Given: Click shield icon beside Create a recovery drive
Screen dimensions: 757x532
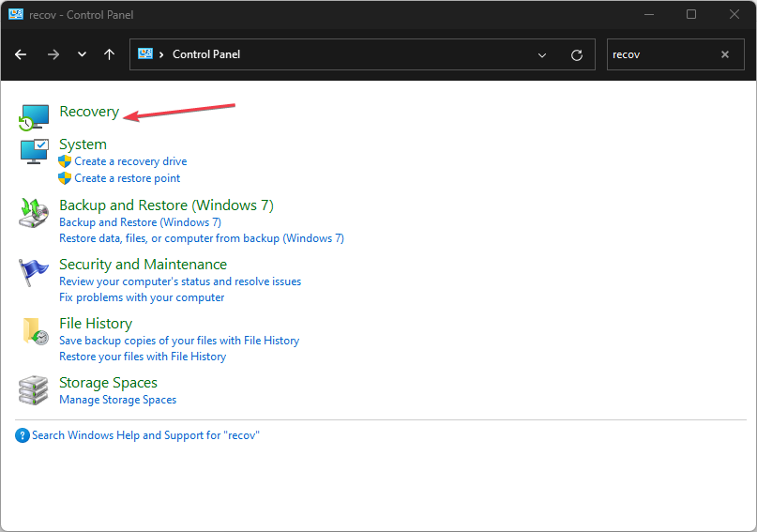Looking at the screenshot, I should [65, 161].
